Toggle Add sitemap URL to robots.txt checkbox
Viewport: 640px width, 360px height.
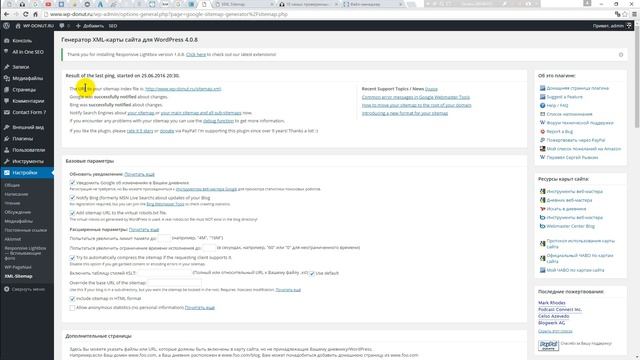pyautogui.click(x=72, y=213)
